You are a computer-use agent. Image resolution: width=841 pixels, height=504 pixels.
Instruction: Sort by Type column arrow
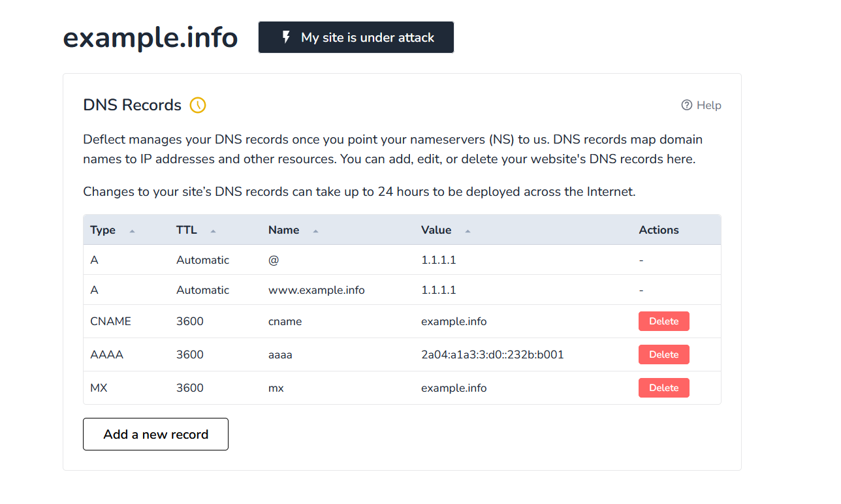tap(132, 230)
